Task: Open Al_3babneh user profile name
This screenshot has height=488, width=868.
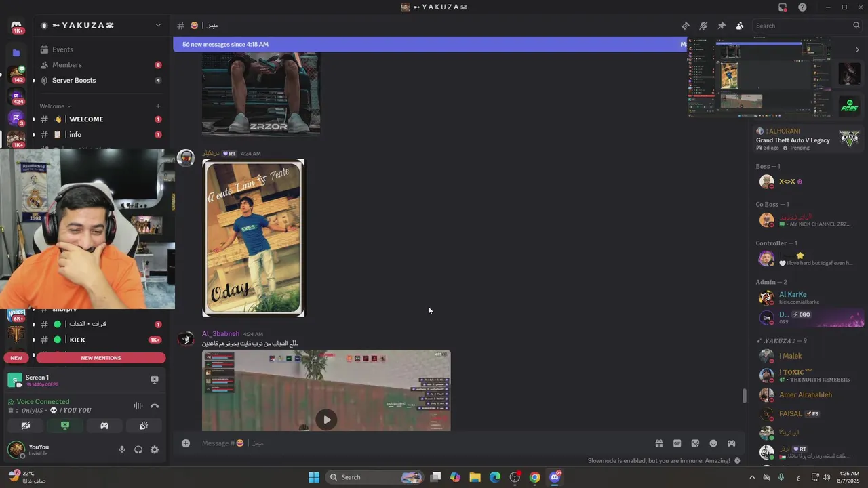Action: (x=220, y=334)
